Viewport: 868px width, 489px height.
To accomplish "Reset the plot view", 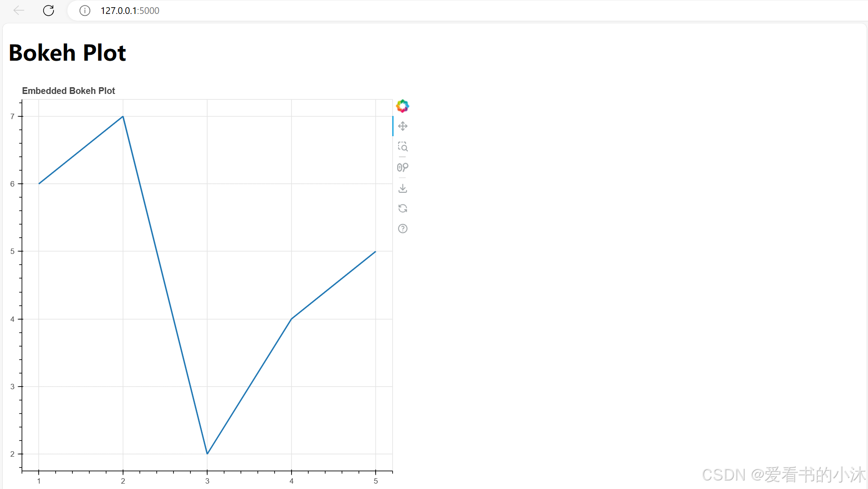I will (x=403, y=208).
